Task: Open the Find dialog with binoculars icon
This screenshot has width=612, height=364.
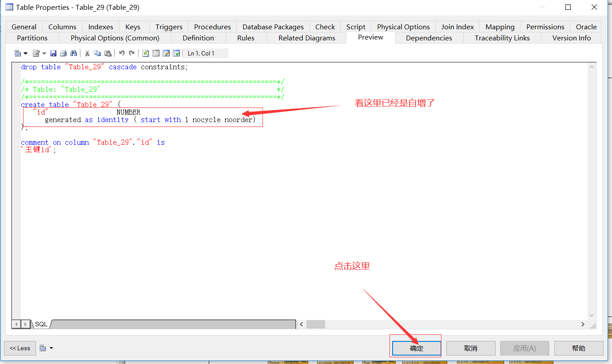Action: pyautogui.click(x=74, y=53)
